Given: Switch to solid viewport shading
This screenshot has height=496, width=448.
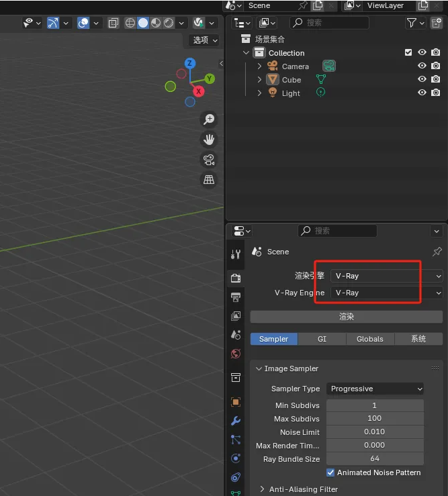Looking at the screenshot, I should (143, 23).
